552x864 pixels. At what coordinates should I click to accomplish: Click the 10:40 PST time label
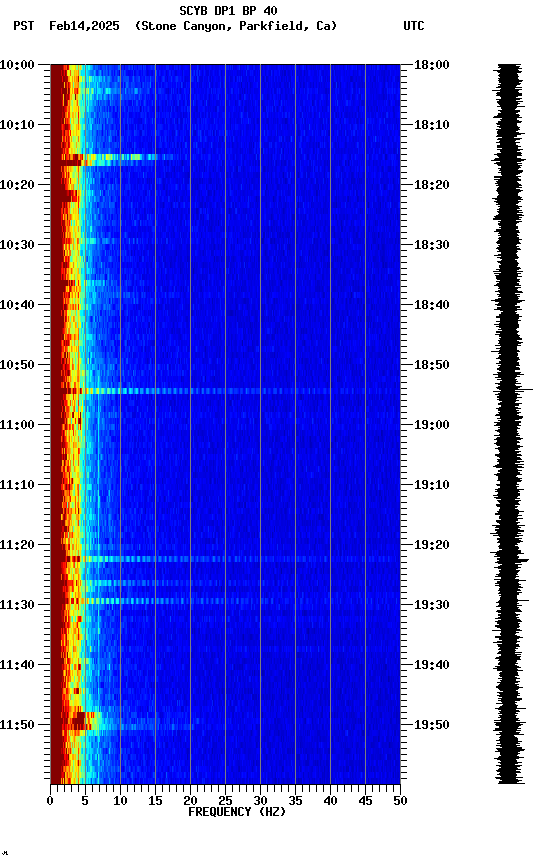pyautogui.click(x=17, y=305)
